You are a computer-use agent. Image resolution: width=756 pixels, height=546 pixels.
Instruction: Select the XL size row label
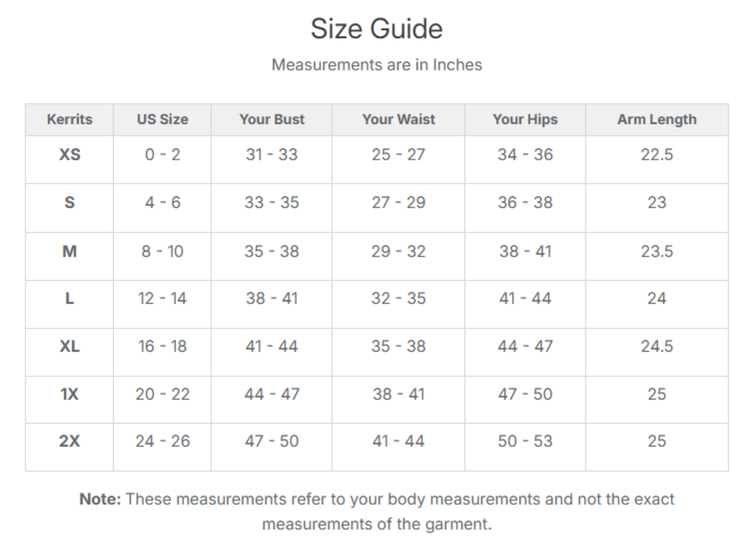[x=69, y=346]
